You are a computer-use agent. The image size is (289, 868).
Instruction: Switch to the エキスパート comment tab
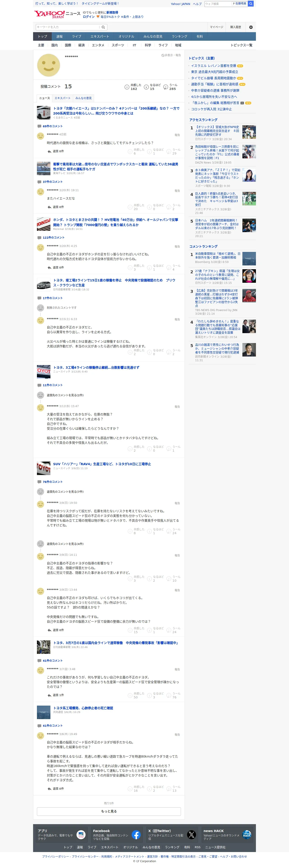(x=62, y=98)
